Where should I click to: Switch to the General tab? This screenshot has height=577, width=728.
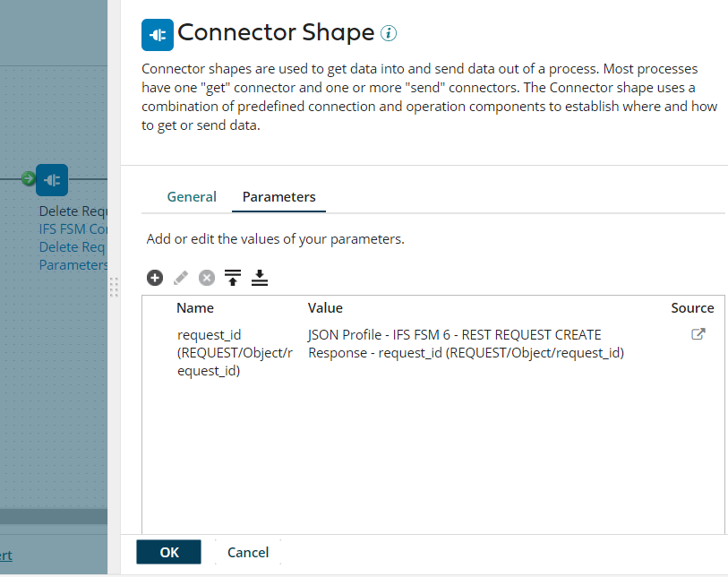point(192,197)
